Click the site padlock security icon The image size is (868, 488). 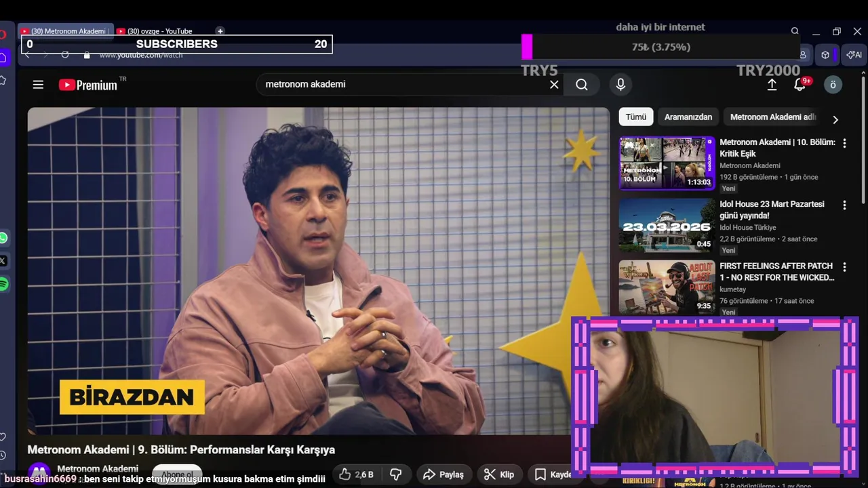(87, 55)
